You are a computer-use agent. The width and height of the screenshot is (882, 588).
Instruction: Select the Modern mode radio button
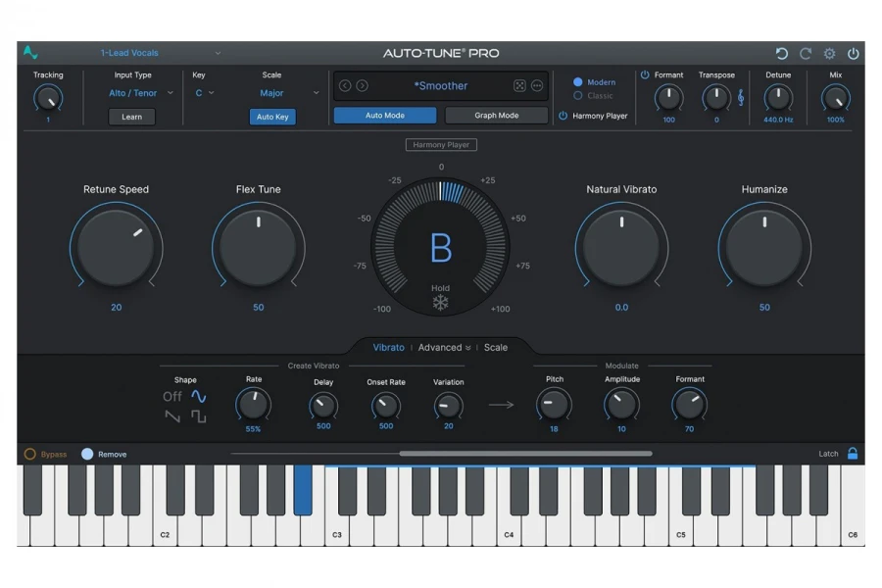[577, 82]
